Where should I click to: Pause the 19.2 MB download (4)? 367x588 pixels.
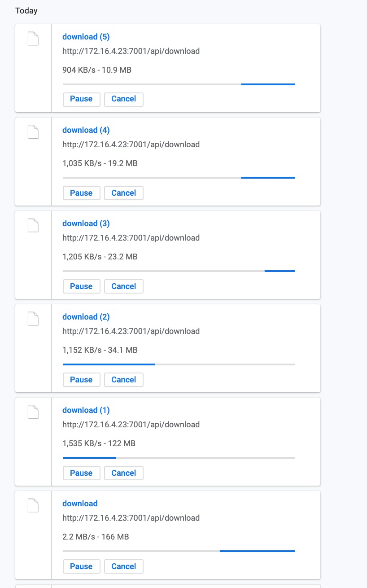point(81,193)
